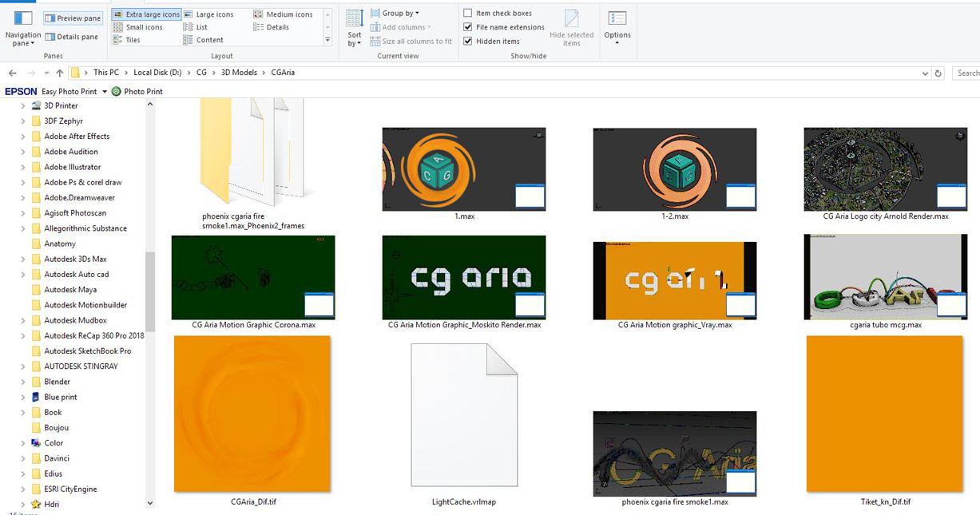The width and height of the screenshot is (980, 515).
Task: Open the address bar history dropdown
Action: click(x=925, y=73)
